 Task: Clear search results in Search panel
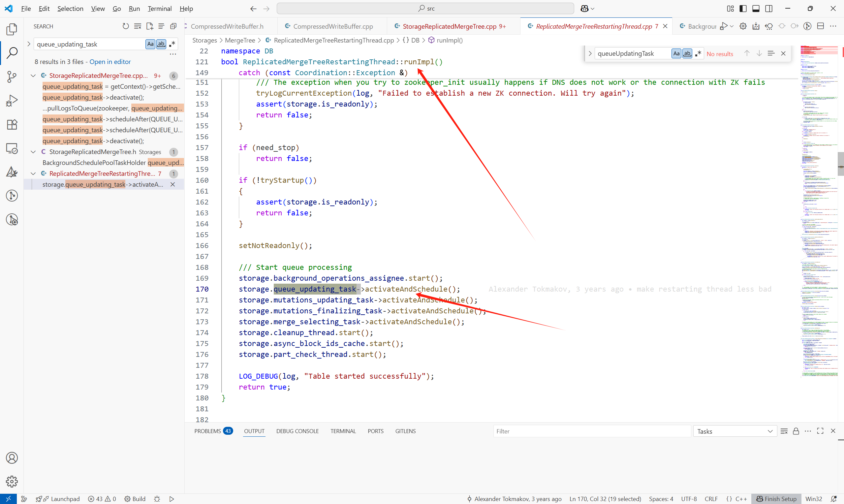[x=138, y=26]
